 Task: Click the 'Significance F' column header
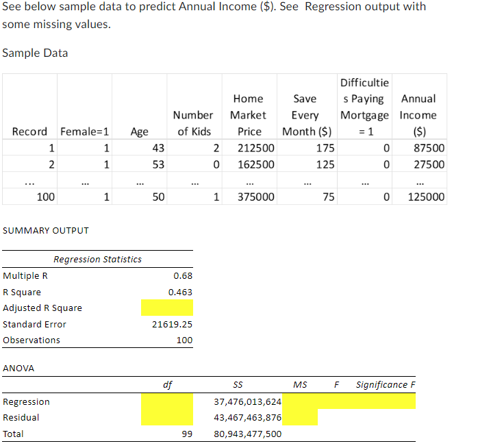click(386, 385)
